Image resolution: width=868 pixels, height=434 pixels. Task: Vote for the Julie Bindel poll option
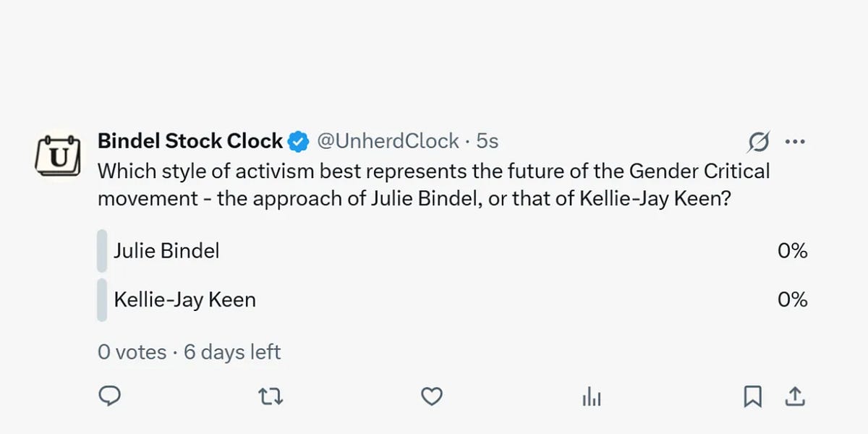point(167,251)
